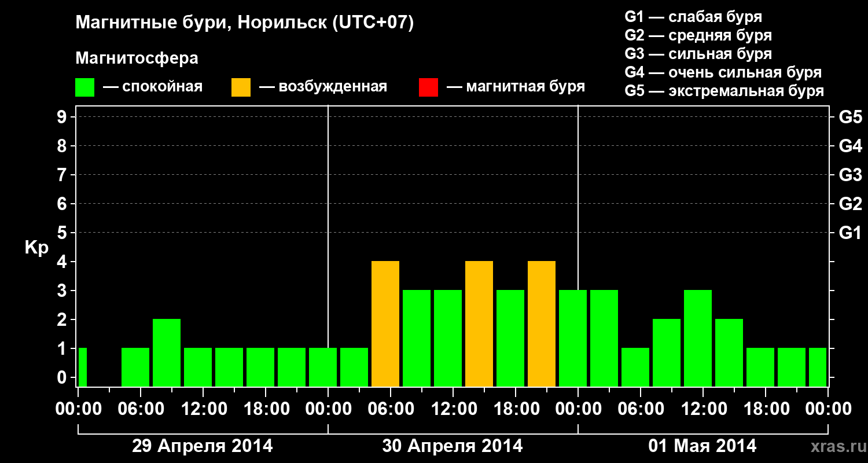Click the '18:00' tick label for 30 April
The image size is (868, 463).
point(516,409)
